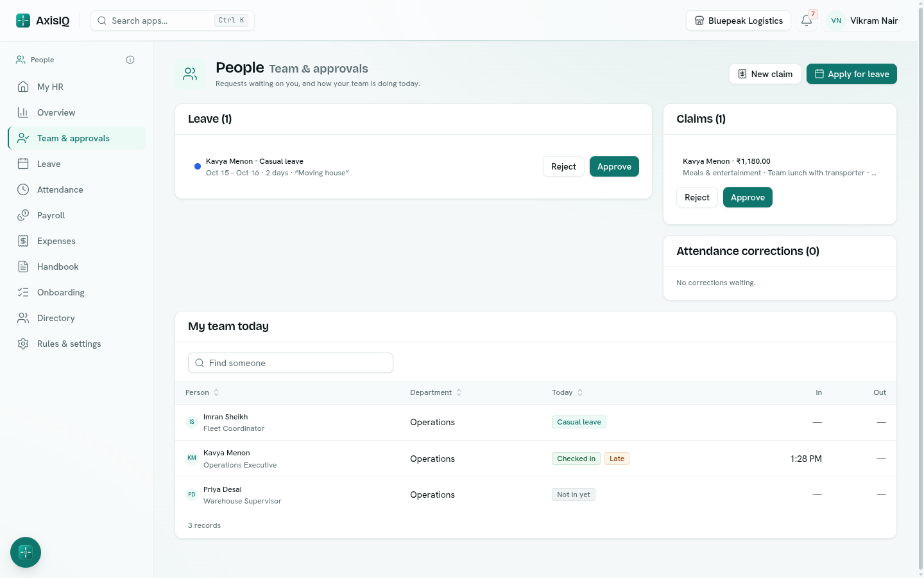Click the IS avatar for Imran Sheikh
924x578 pixels.
(x=192, y=422)
